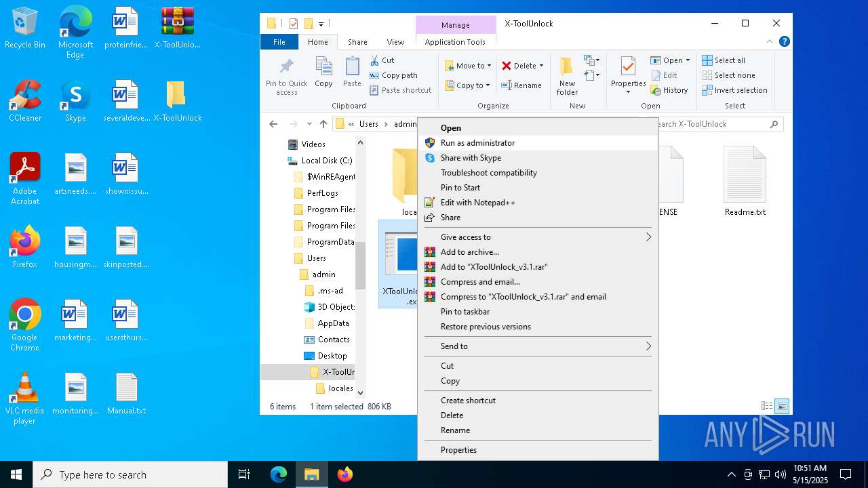Click the volume tray icon
The height and width of the screenshot is (488, 868).
781,474
